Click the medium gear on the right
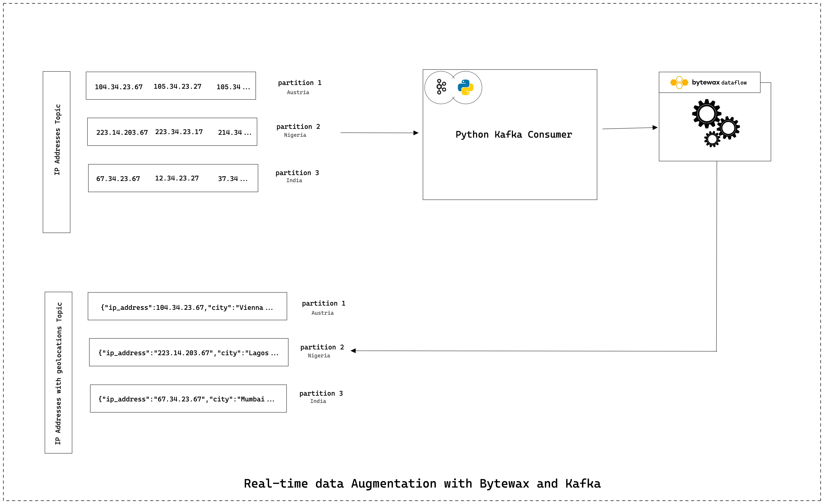 click(728, 128)
